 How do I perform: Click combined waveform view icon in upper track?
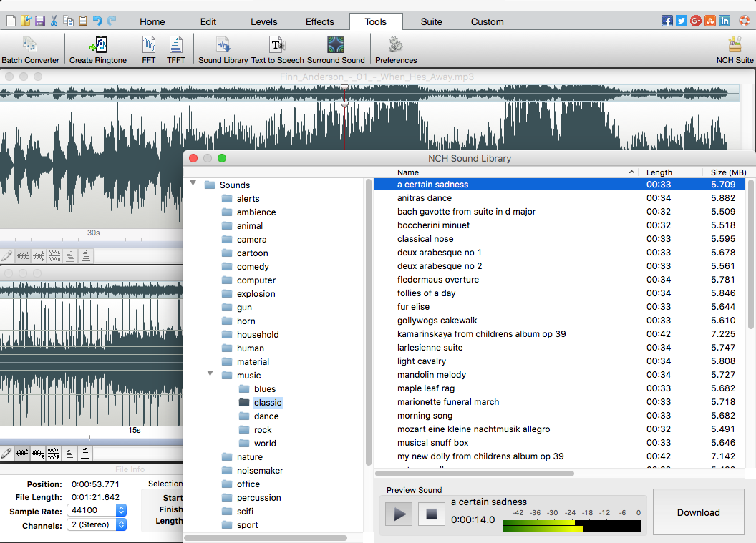(x=23, y=255)
